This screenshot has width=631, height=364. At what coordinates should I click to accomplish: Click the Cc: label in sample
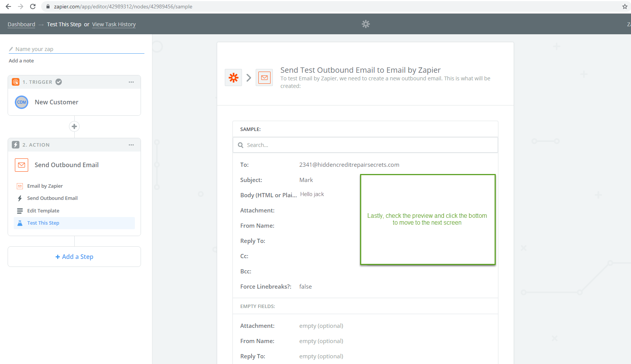pos(244,256)
